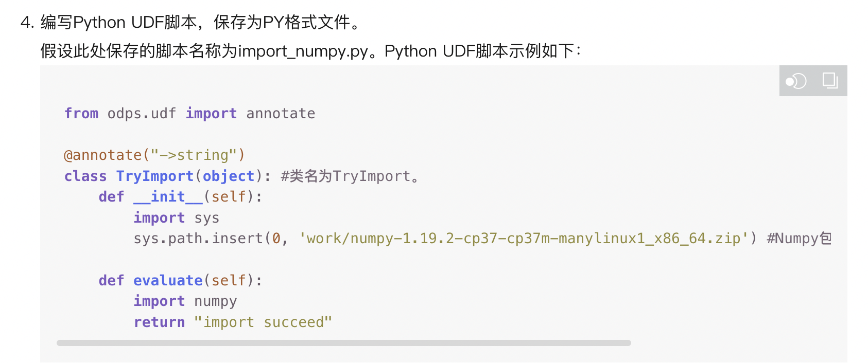The width and height of the screenshot is (868, 363).
Task: Click the evaluate method name
Action: coord(168,281)
